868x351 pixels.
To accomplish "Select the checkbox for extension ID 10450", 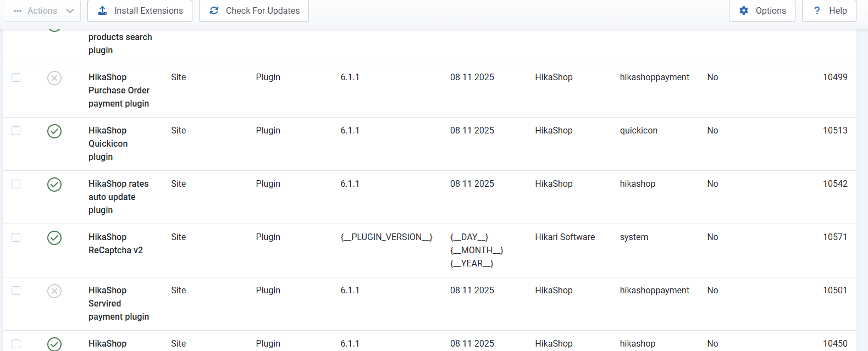I will tap(16, 344).
